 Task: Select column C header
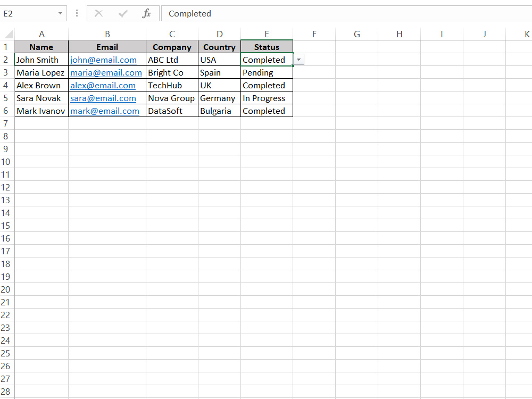tap(172, 34)
